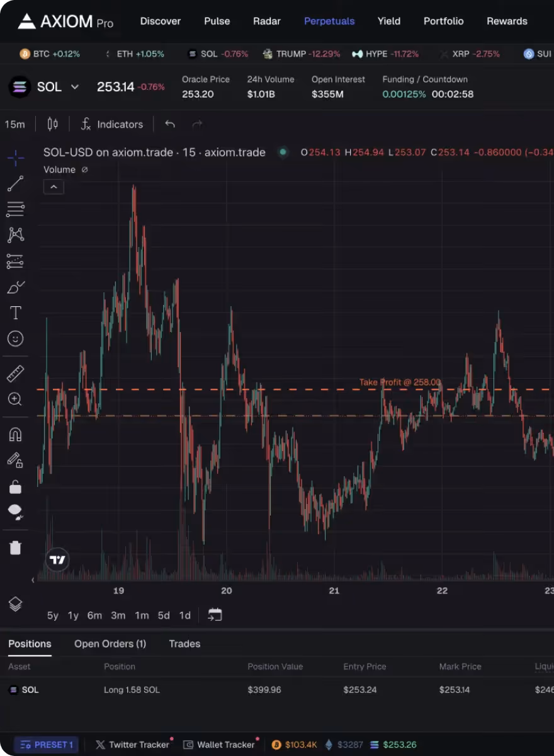Screen dimensions: 554x756
Task: Toggle hide all drawings
Action: click(16, 512)
